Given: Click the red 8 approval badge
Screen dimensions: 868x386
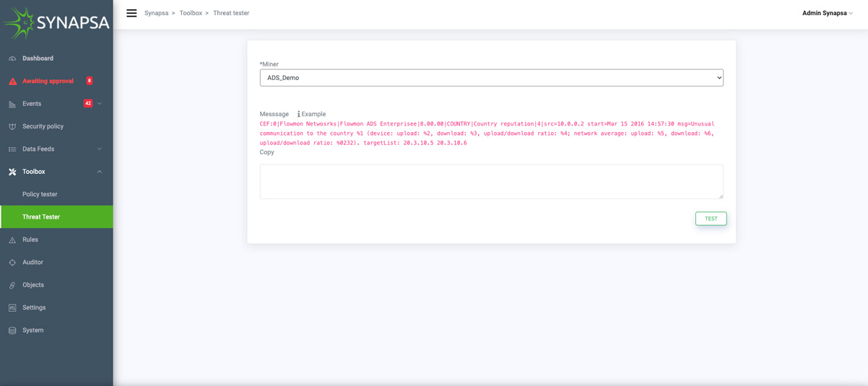Looking at the screenshot, I should tap(90, 81).
